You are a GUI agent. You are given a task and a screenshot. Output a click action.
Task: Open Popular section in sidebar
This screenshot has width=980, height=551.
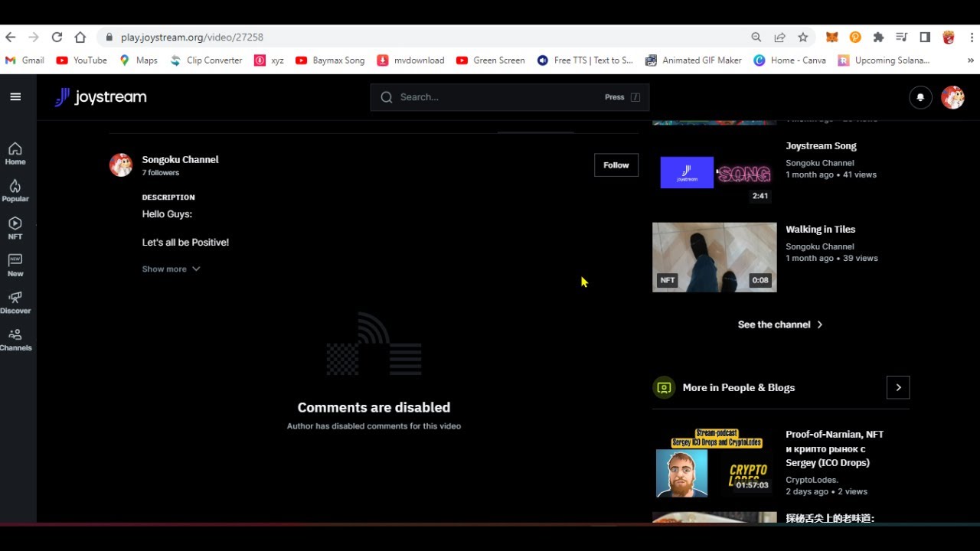coord(15,191)
